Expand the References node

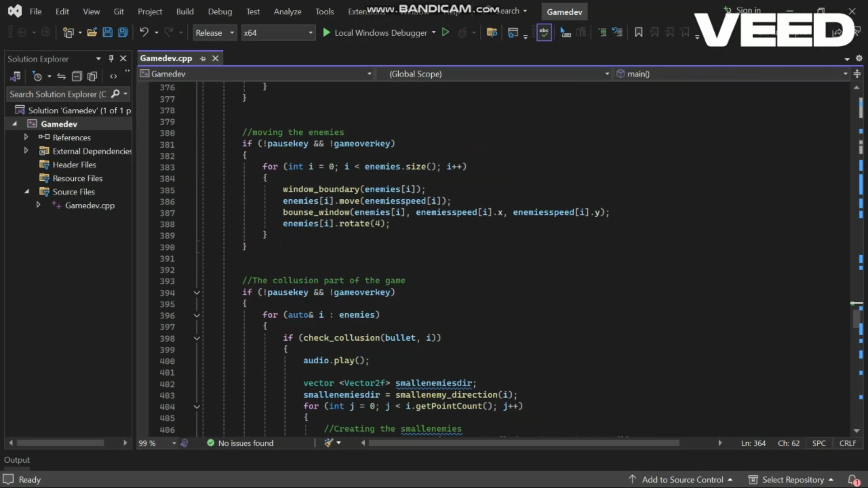click(x=26, y=137)
